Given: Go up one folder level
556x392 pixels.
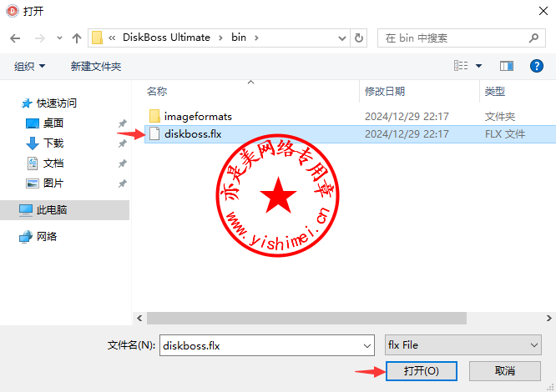Looking at the screenshot, I should 77,38.
